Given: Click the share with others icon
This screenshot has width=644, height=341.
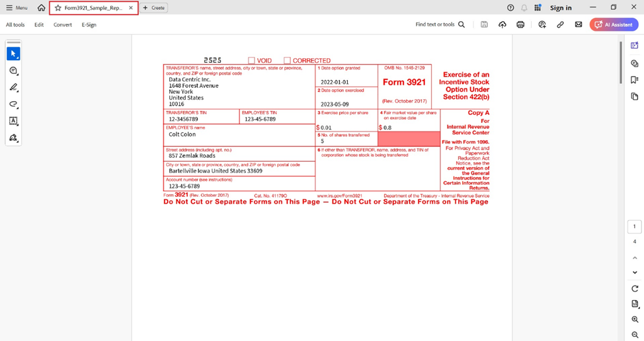Looking at the screenshot, I should [542, 24].
